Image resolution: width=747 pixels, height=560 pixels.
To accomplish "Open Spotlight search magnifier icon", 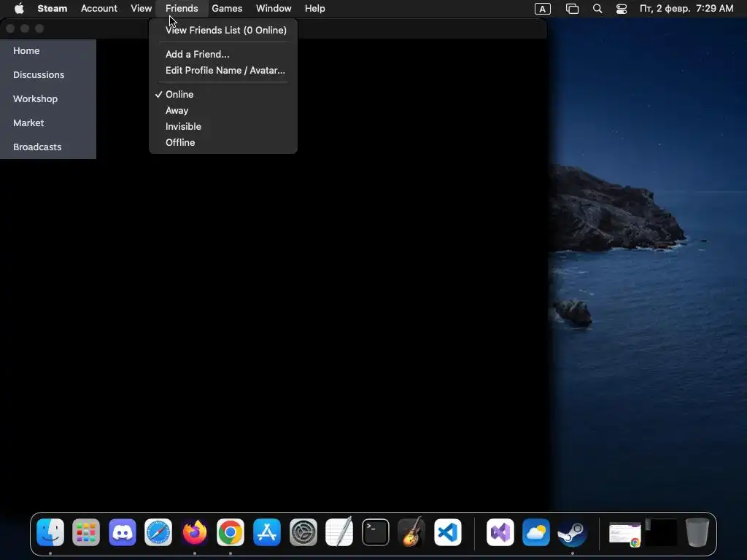I will 597,9.
